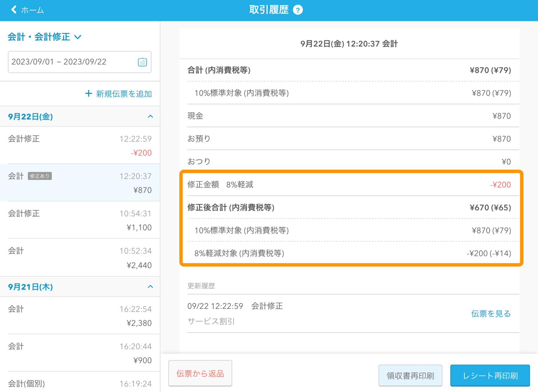
Task: Select the 16:20:44 会計 ¥900 transaction
Action: click(80, 353)
